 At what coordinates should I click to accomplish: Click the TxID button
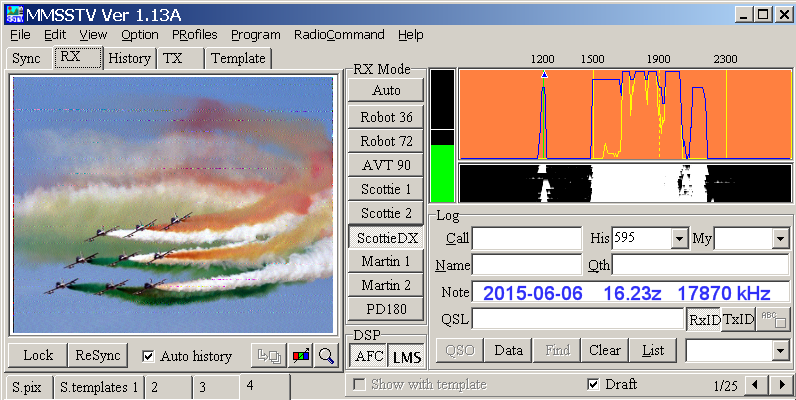(x=738, y=319)
